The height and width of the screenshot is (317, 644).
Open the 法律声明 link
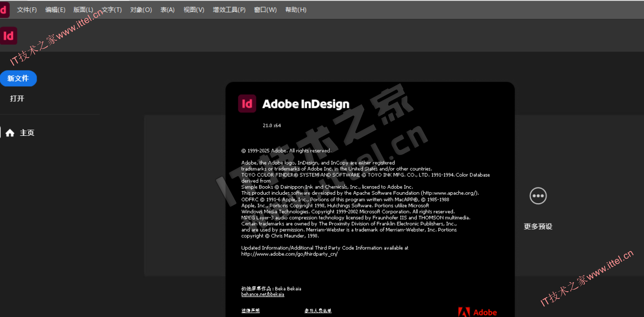250,311
